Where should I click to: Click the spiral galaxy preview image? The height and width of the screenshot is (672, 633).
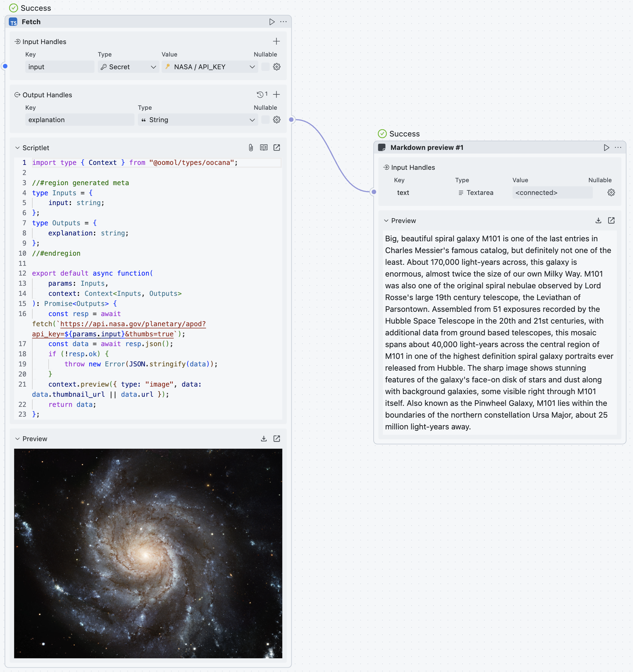[x=148, y=553]
